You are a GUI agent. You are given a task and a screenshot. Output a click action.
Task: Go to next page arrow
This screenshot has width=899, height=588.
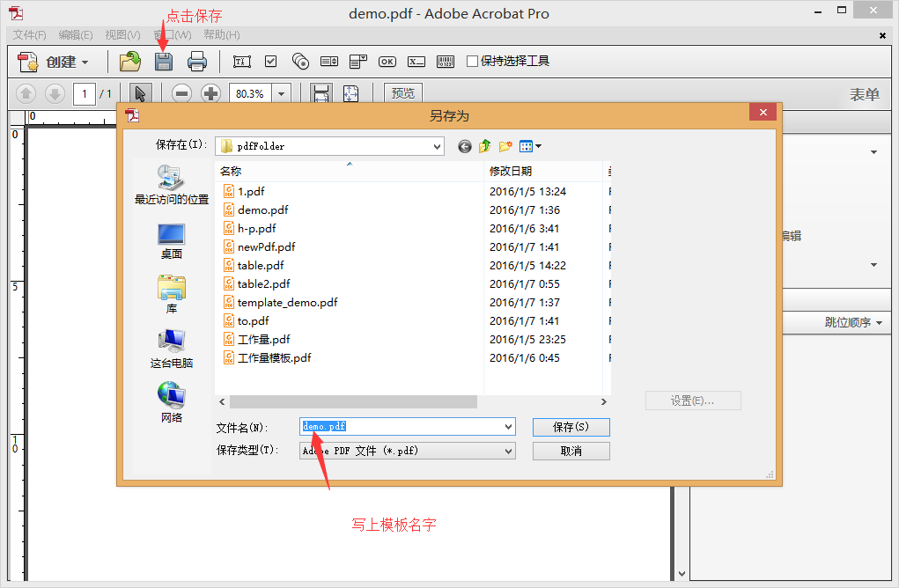[55, 93]
